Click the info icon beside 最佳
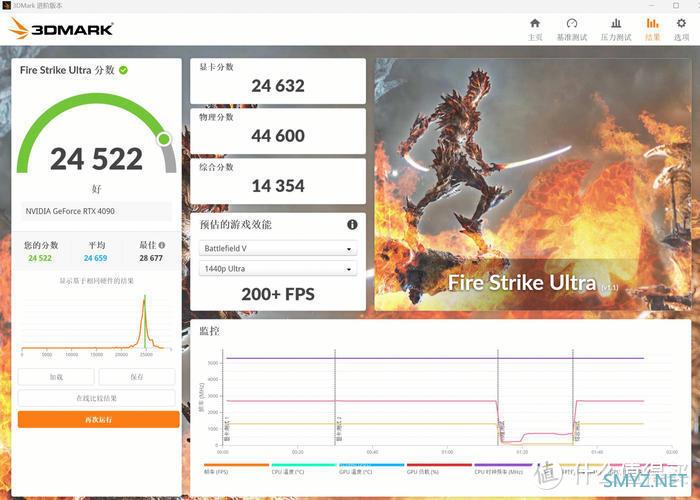The image size is (700, 500). coord(162,245)
